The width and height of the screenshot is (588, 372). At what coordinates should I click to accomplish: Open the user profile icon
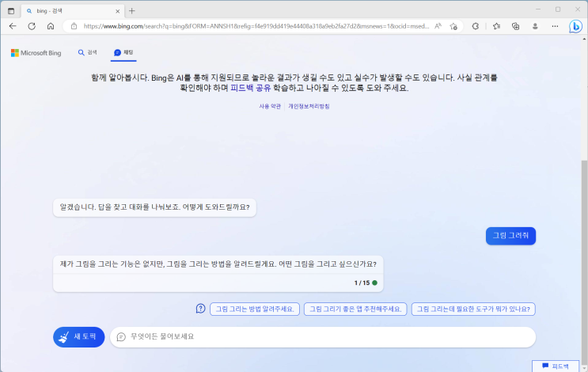click(535, 26)
